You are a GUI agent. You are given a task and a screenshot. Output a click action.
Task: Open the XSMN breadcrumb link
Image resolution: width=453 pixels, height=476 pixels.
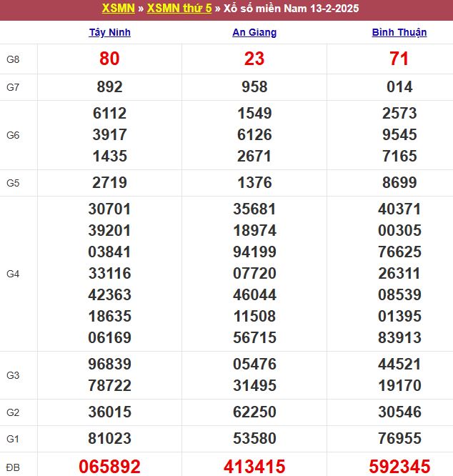(119, 8)
